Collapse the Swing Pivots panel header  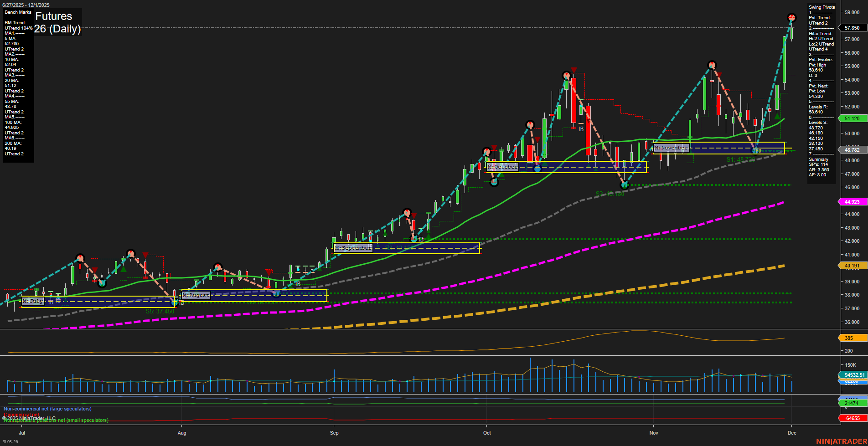point(821,7)
